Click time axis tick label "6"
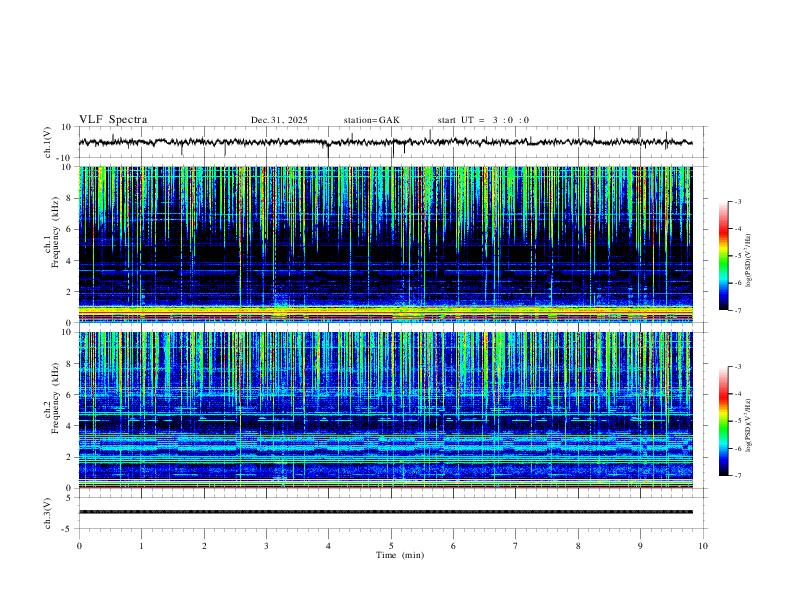The image size is (792, 612). click(454, 546)
